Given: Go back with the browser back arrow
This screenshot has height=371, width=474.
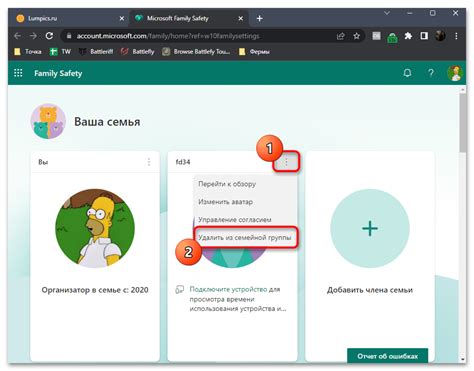Looking at the screenshot, I should coord(18,36).
